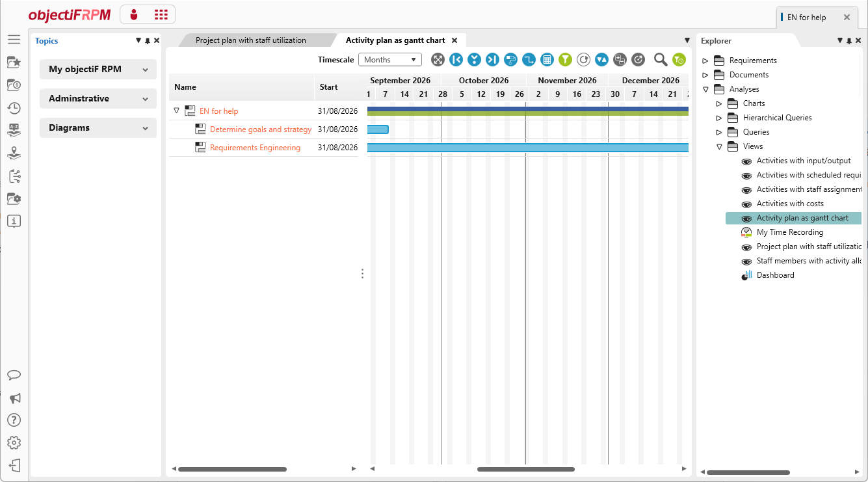The width and height of the screenshot is (868, 482).
Task: Click the jump-to-start arrow icon
Action: point(456,60)
